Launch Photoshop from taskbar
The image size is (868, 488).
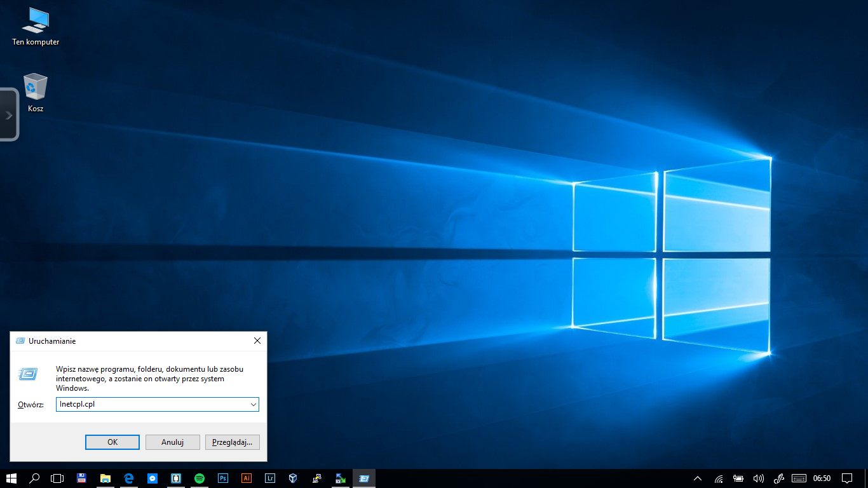(223, 478)
